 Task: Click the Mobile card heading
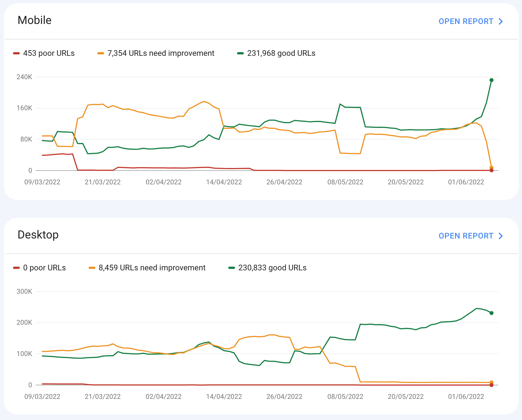[x=34, y=20]
